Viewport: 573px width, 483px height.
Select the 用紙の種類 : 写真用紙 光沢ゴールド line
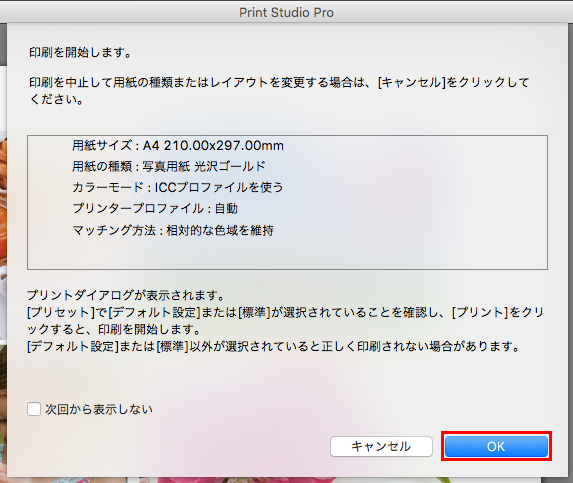point(168,167)
